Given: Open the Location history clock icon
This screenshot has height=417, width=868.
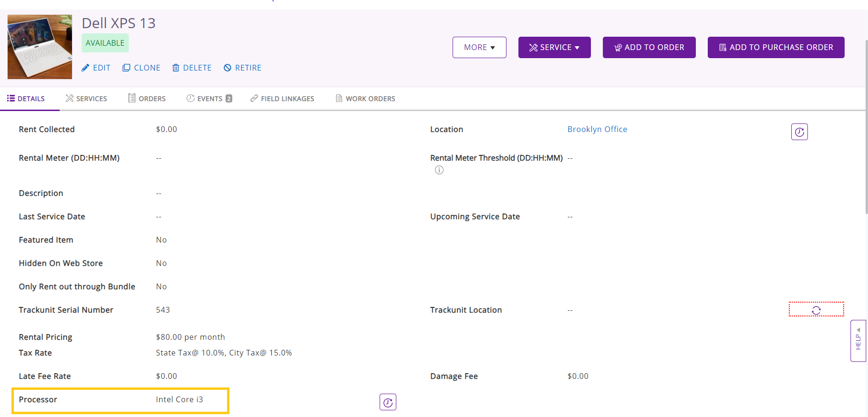Looking at the screenshot, I should (x=799, y=132).
